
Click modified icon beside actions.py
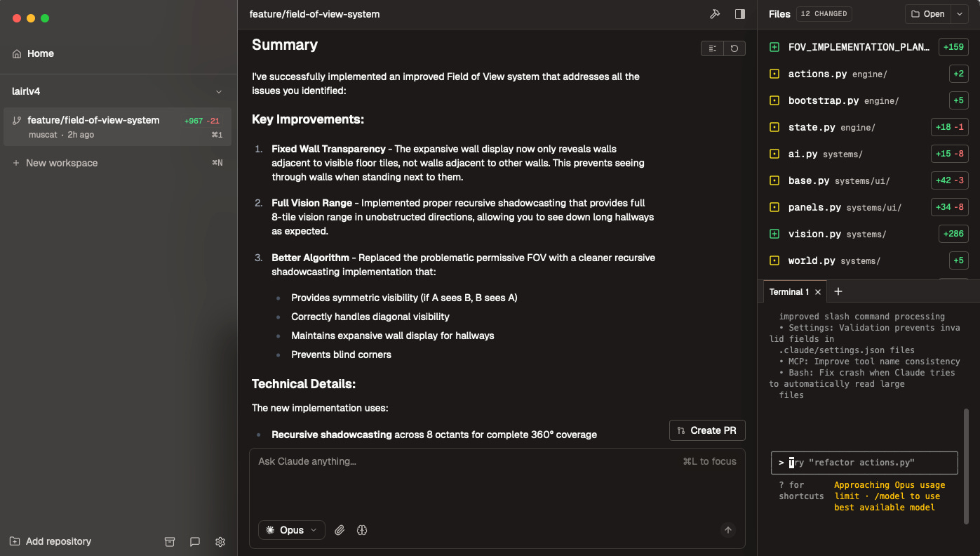tap(774, 74)
